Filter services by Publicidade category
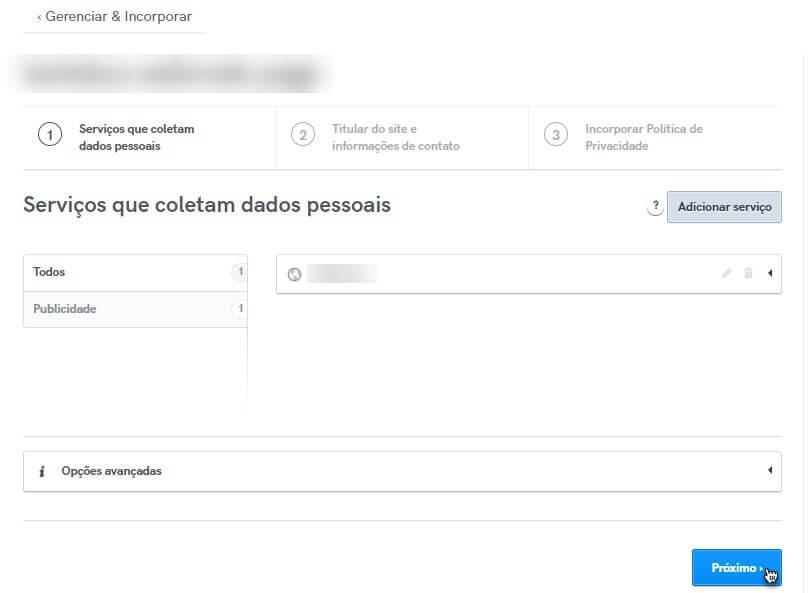 pyautogui.click(x=135, y=309)
